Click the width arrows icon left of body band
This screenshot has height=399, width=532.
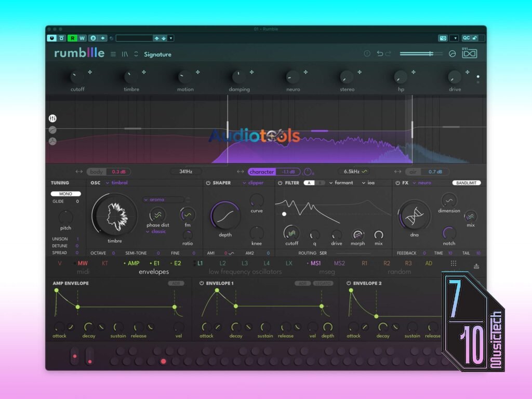[79, 171]
